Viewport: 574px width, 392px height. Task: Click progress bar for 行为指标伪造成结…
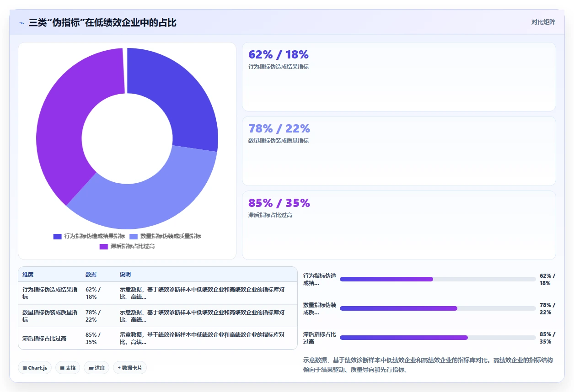(x=438, y=279)
